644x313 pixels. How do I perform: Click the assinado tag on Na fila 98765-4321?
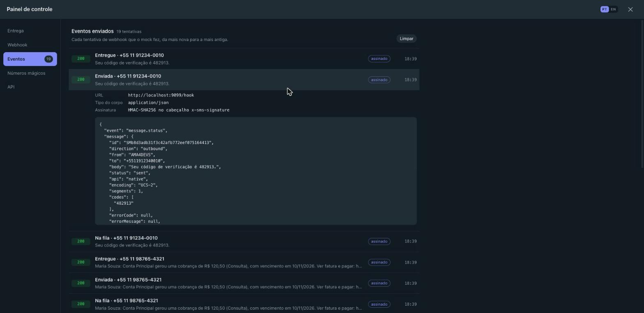pos(379,304)
